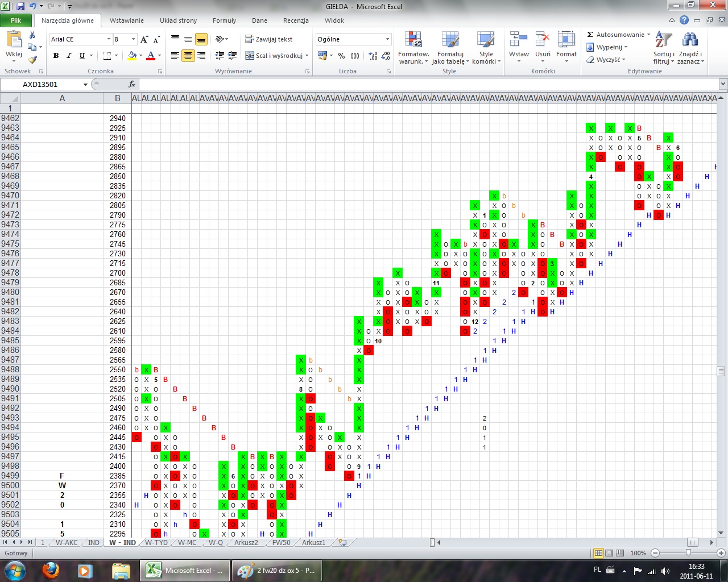Switch to Page Break Preview in the status bar

click(619, 553)
